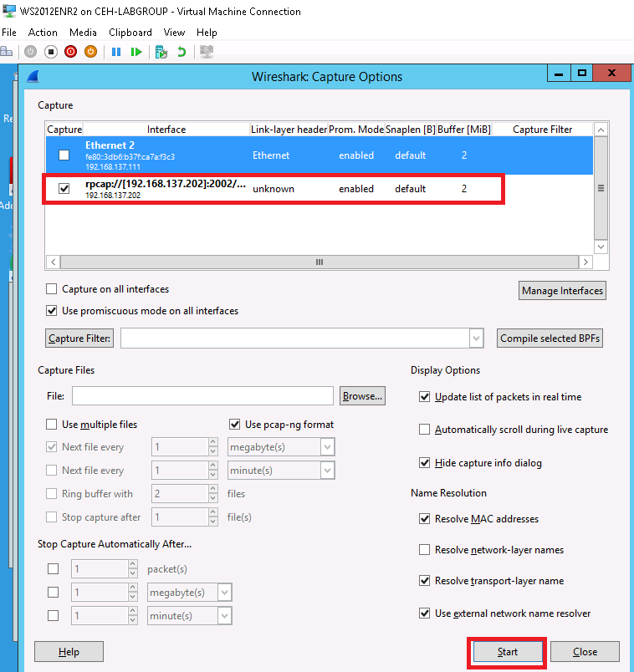Click the interface list horizontal scrollbar thumb

click(320, 262)
